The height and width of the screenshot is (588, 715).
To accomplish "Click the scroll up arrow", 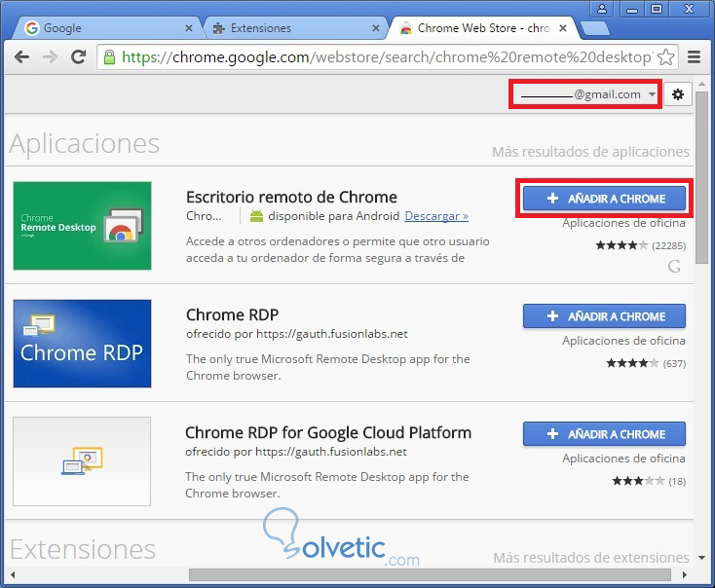I will [701, 84].
